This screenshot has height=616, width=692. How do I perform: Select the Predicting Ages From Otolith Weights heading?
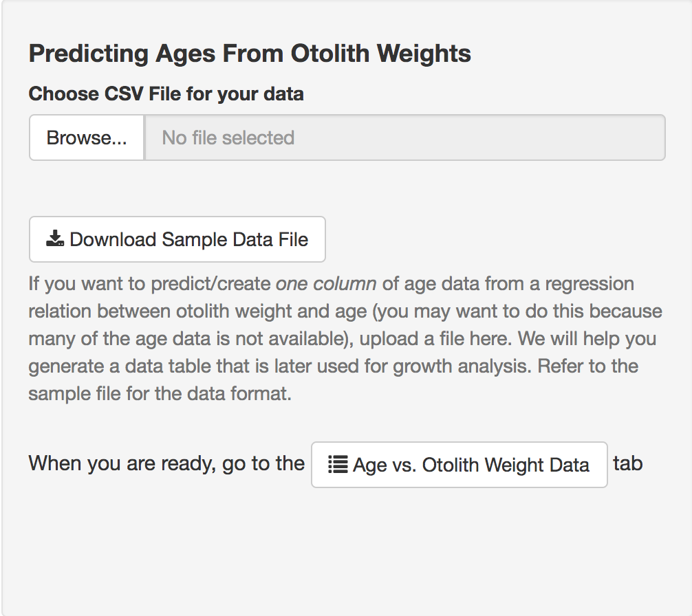[250, 54]
